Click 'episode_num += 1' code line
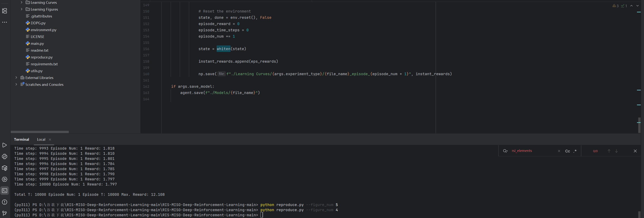The width and height of the screenshot is (644, 218). [217, 36]
